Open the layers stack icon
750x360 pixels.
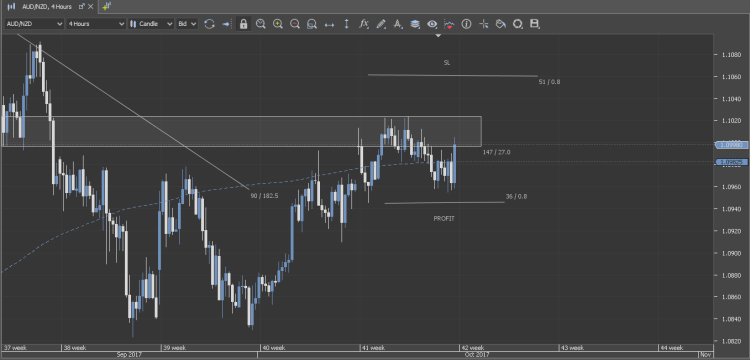coord(415,24)
